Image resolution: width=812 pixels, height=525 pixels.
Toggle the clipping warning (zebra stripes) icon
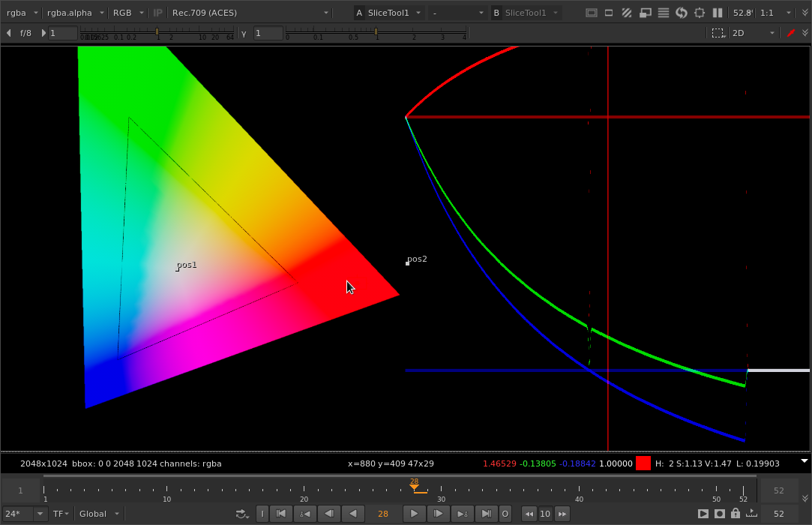click(627, 13)
